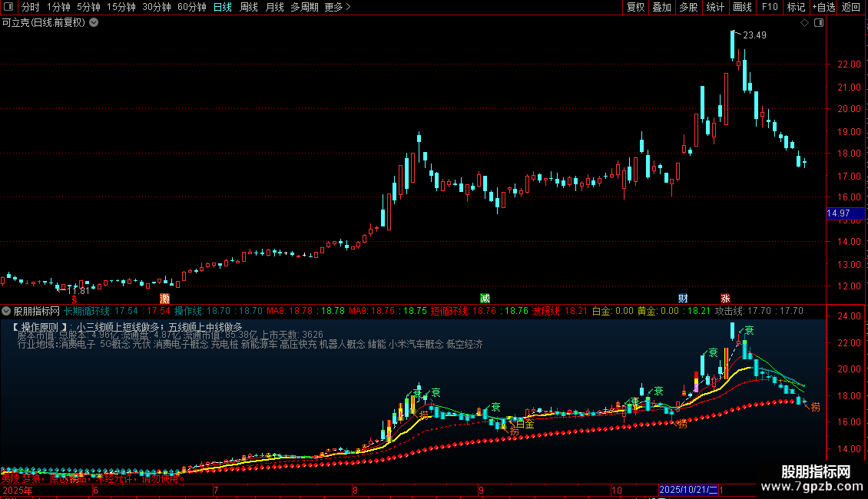Image resolution: width=868 pixels, height=499 pixels.
Task: Click month 9 on the time axis
Action: coord(481,490)
